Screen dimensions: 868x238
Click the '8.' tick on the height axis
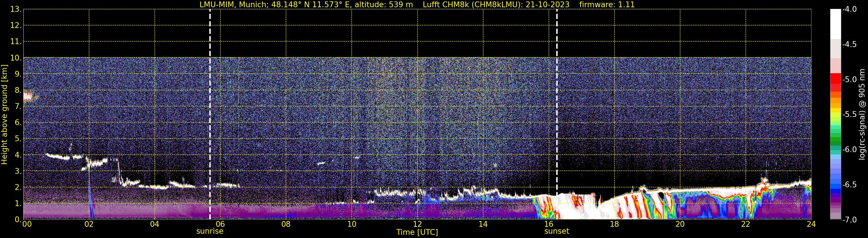[18, 90]
